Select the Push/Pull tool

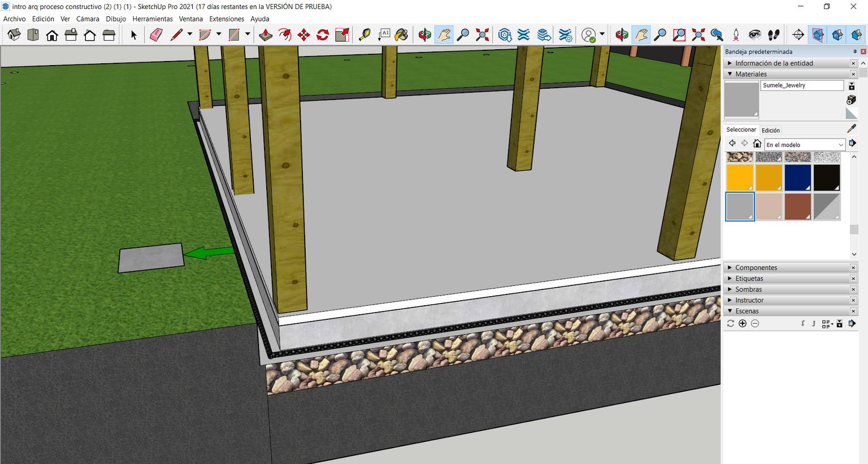(x=265, y=35)
